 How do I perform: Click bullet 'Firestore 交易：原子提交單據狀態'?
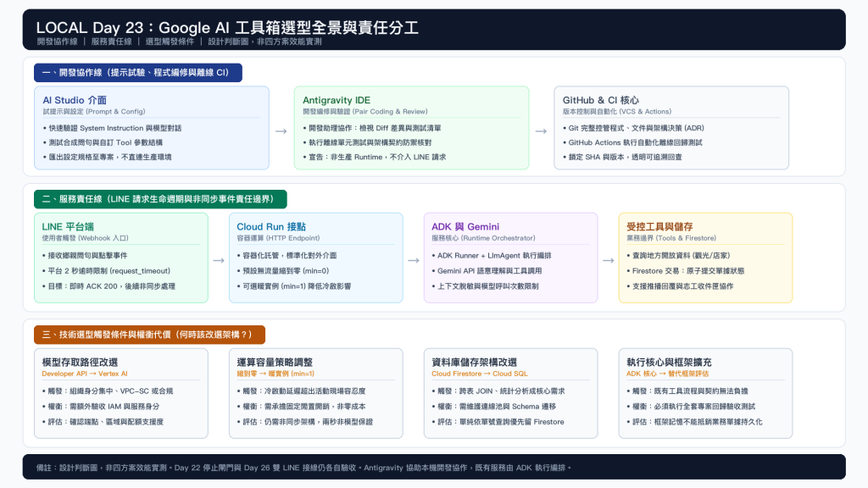click(x=686, y=271)
